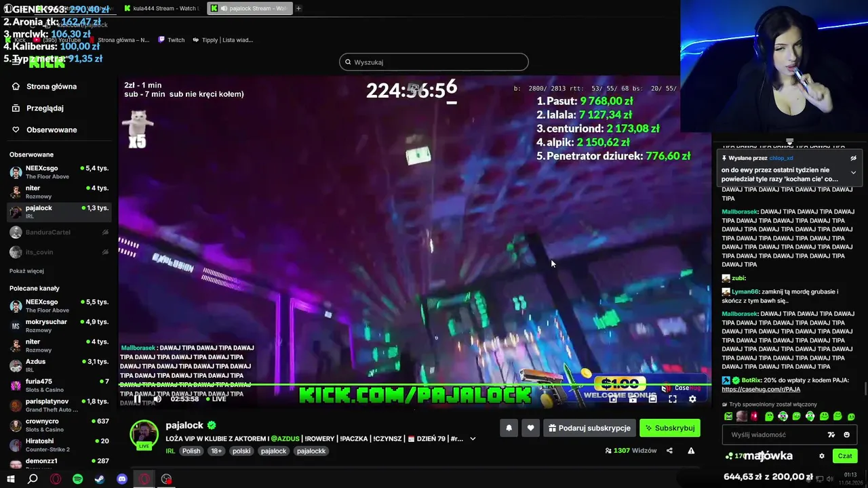Open Twitch bookmark

[x=171, y=40]
